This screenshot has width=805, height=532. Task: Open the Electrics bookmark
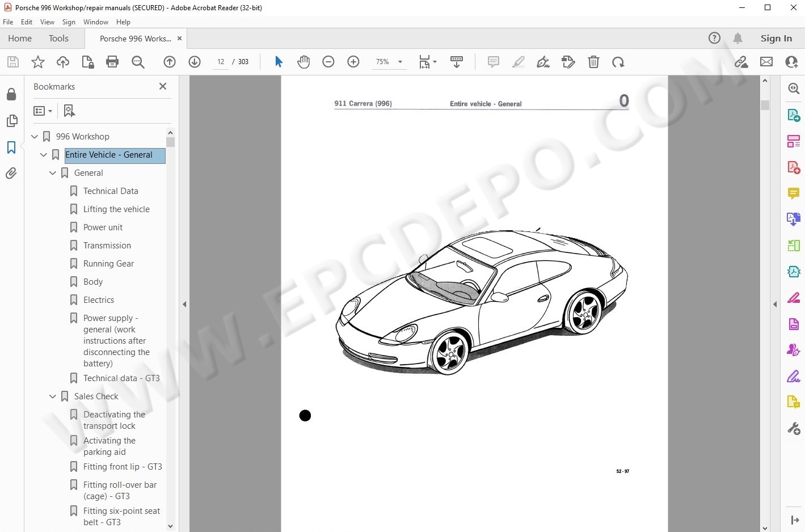click(x=99, y=300)
